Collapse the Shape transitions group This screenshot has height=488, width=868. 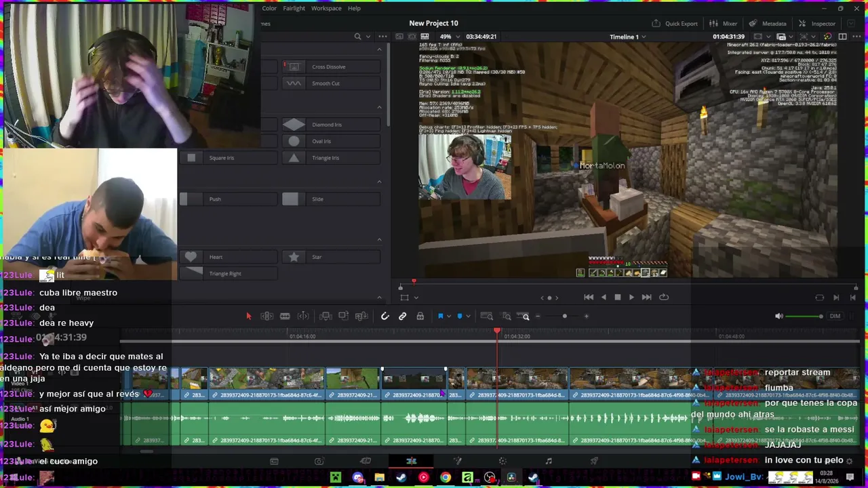click(x=379, y=239)
